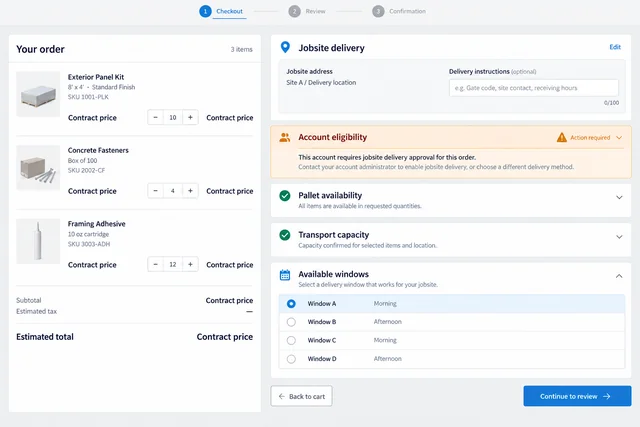640x427 pixels.
Task: Click the Pallet availability green checkmark icon
Action: (285, 196)
